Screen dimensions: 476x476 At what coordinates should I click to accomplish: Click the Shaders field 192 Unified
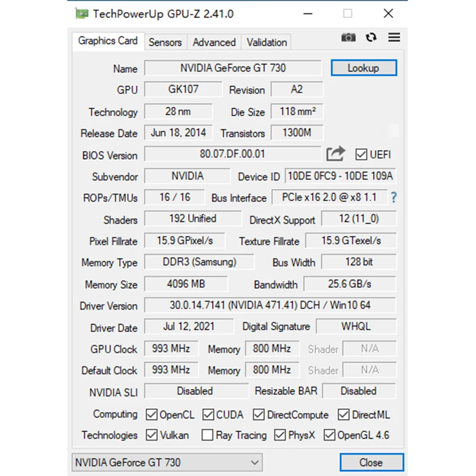193,218
